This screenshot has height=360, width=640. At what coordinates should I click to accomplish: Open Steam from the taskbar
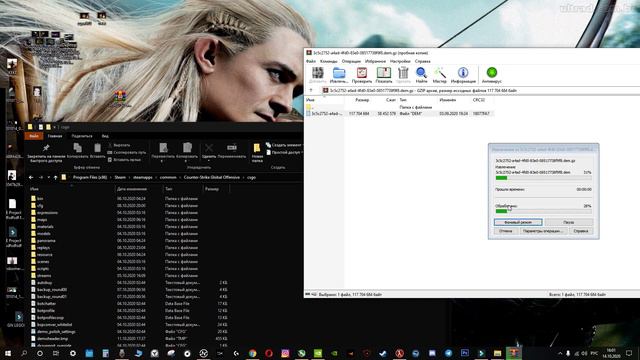383,353
